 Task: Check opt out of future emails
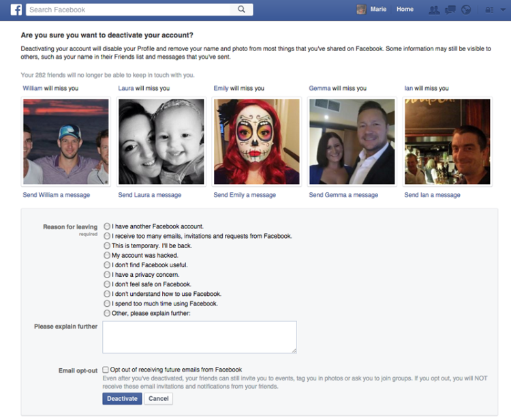tap(106, 370)
